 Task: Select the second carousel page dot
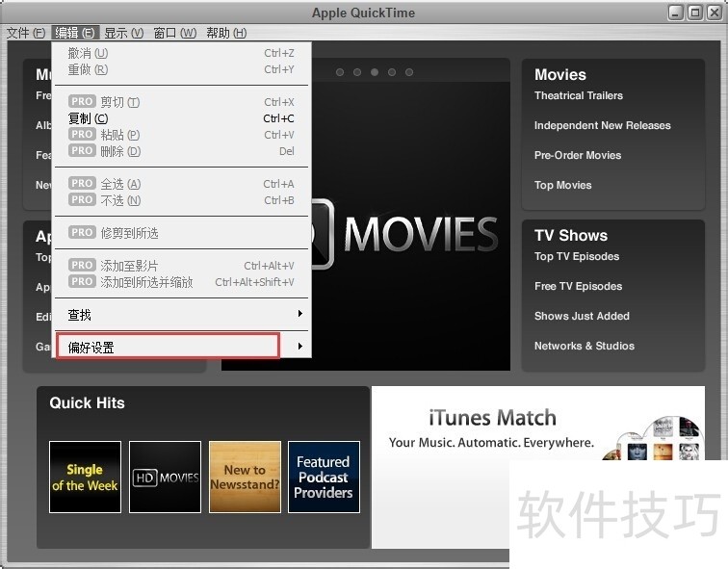[x=357, y=72]
